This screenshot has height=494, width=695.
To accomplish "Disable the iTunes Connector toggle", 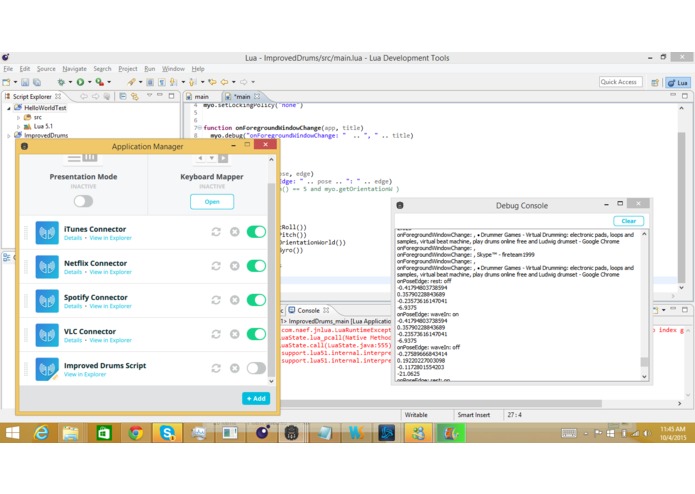I will (x=256, y=232).
